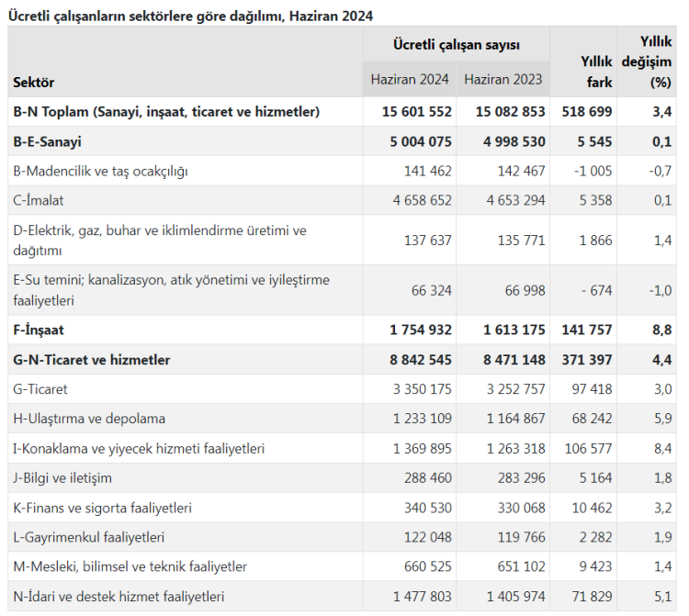Select the 'Haziran 2024' column header
689x616 pixels.
[410, 79]
